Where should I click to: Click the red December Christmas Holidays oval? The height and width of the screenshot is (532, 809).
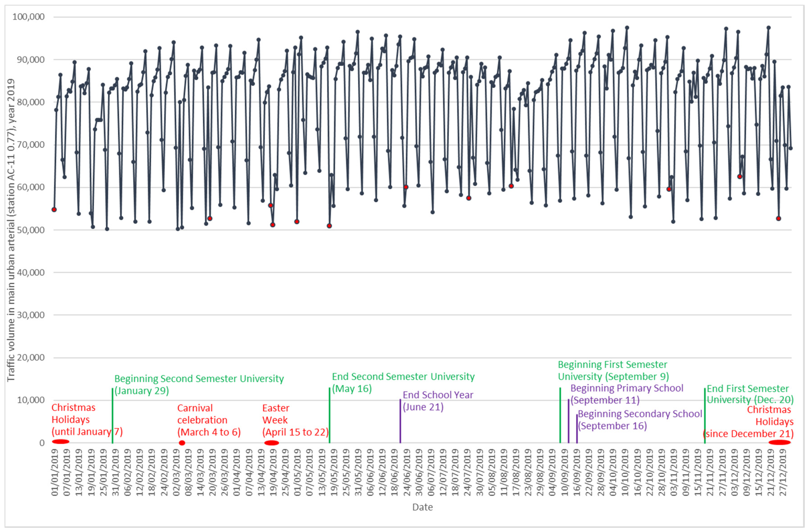779,442
